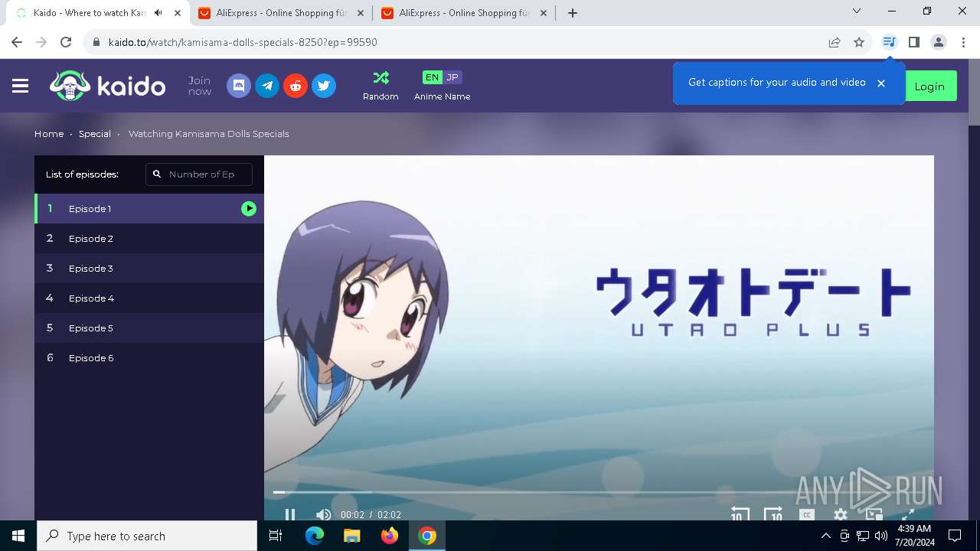Mute the video player volume
Image resolution: width=980 pixels, height=551 pixels.
[323, 515]
